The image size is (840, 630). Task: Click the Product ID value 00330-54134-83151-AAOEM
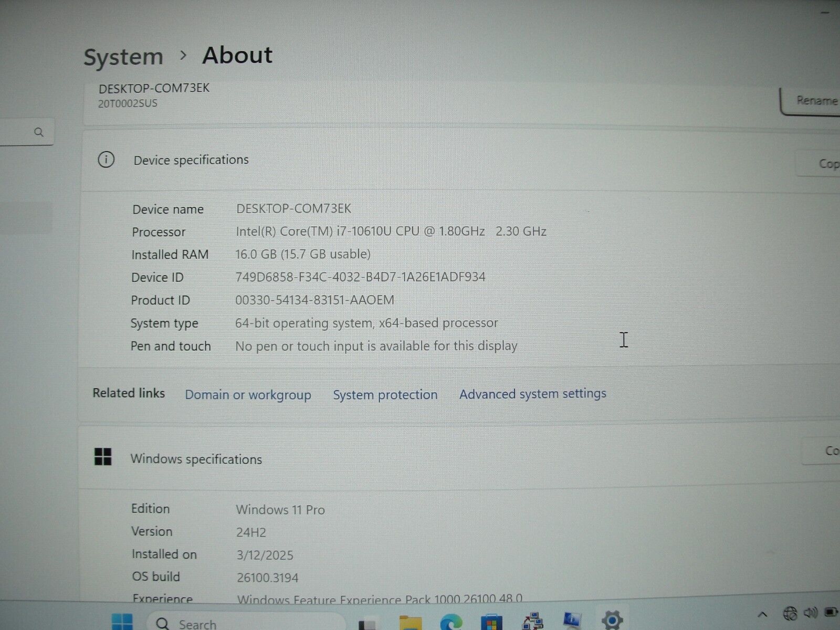coord(314,300)
